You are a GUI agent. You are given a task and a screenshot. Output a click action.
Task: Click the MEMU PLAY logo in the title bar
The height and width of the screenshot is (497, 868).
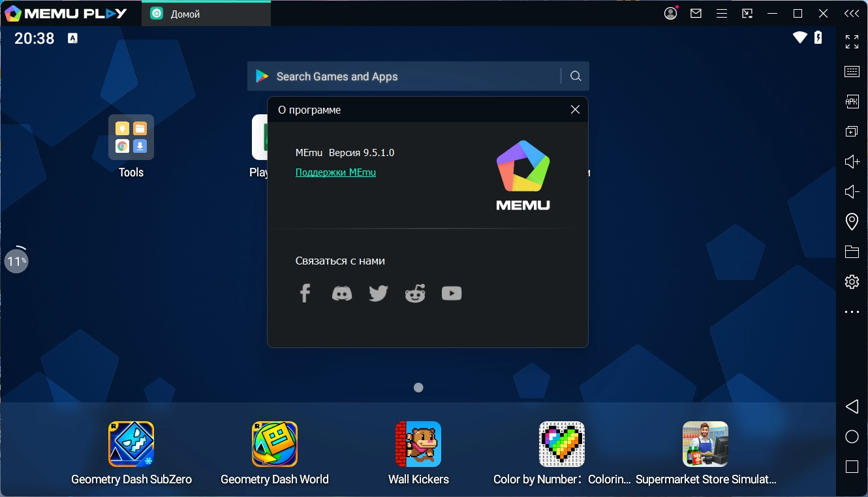click(66, 13)
